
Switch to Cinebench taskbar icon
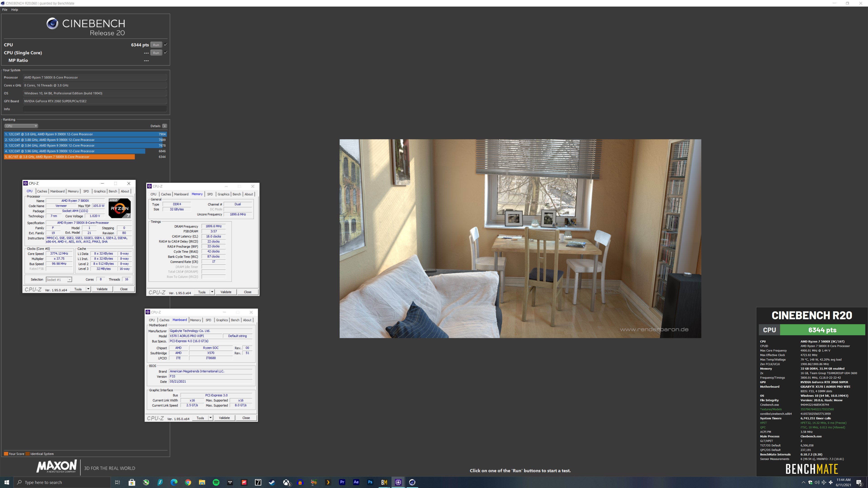pos(412,482)
